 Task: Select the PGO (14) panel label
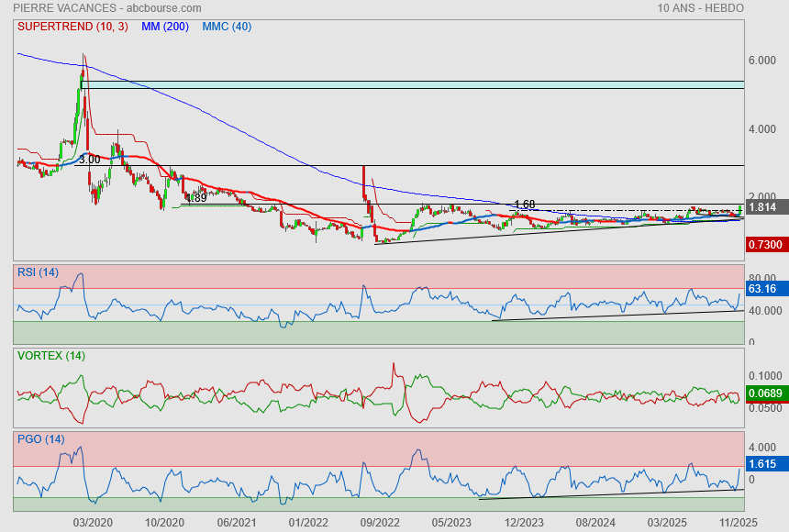(40, 438)
